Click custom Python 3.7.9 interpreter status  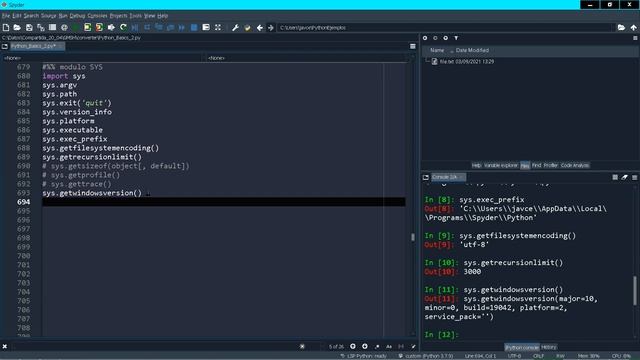tap(426, 356)
